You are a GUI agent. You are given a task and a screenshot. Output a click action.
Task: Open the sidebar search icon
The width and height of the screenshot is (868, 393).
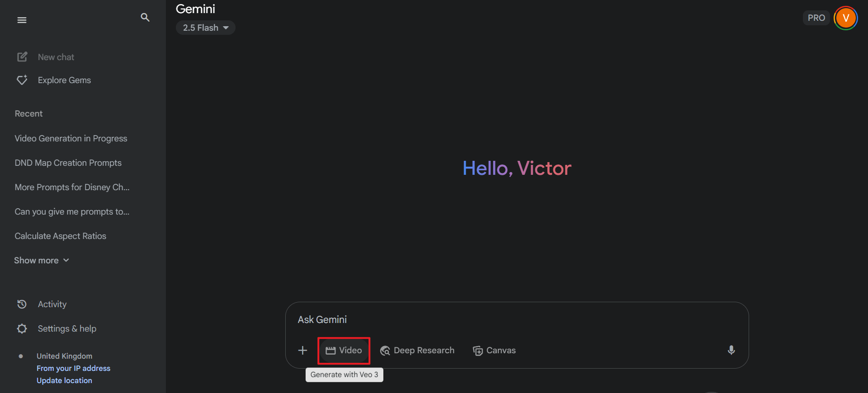(145, 17)
